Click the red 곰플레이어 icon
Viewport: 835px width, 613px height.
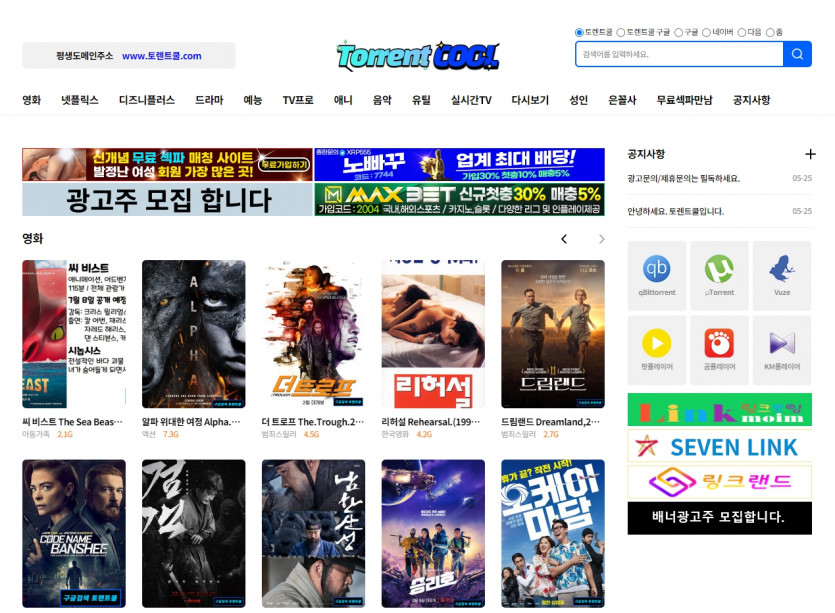[x=718, y=349]
